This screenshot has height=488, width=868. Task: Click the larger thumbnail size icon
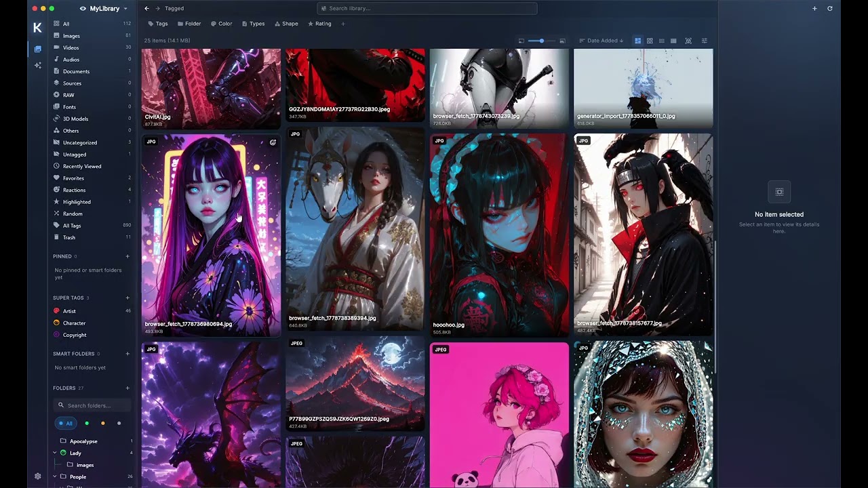[562, 41]
